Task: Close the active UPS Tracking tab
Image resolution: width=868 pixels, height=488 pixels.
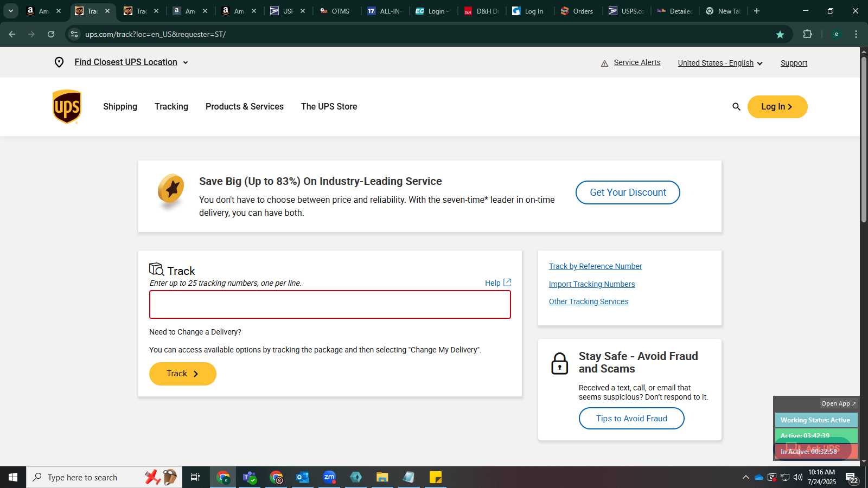Action: pyautogui.click(x=107, y=11)
